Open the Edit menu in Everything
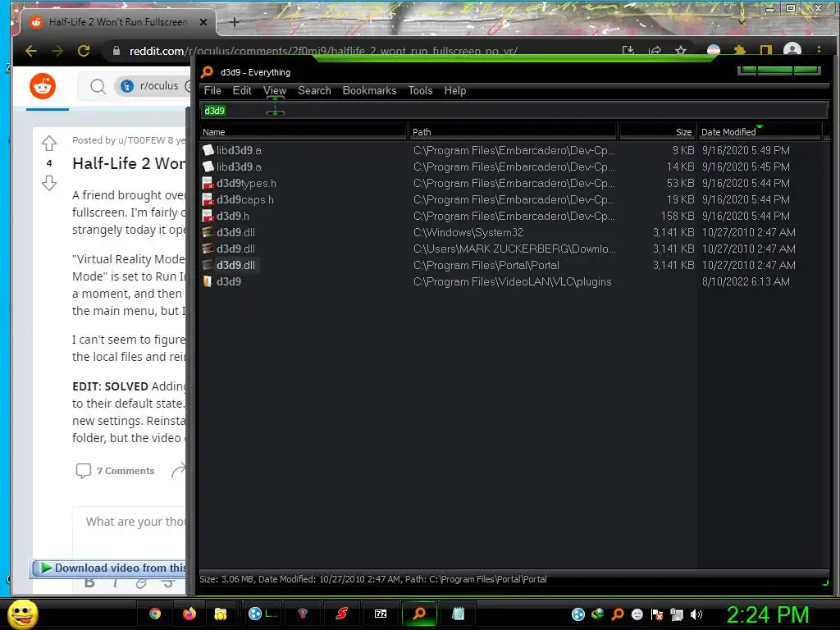840x630 pixels. pos(242,90)
